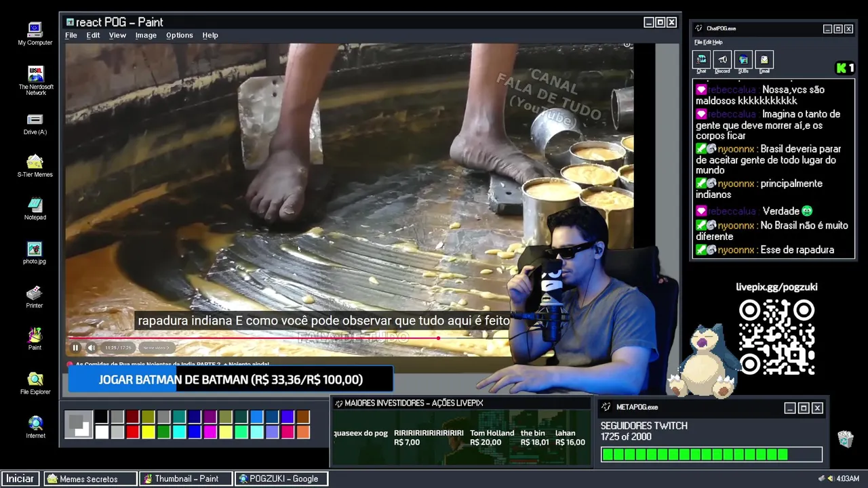868x488 pixels.
Task: Click the JOGAR BATMAN DE BATMAN goal bar
Action: point(231,380)
